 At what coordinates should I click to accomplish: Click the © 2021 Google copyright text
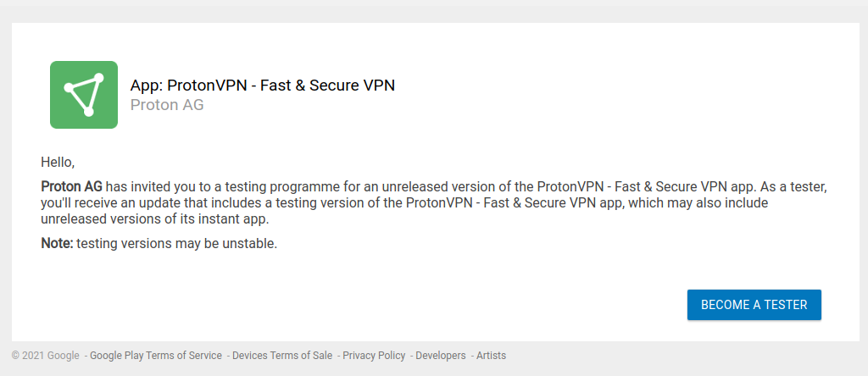point(46,356)
